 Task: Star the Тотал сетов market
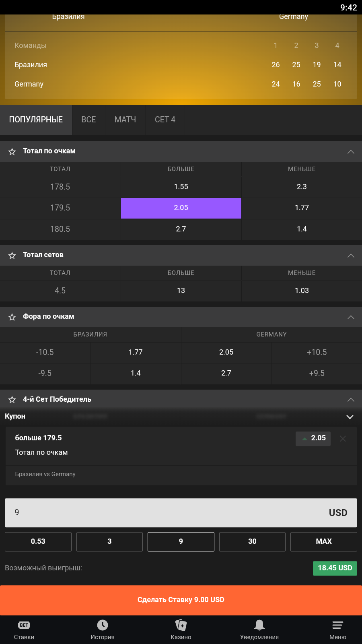(x=12, y=256)
